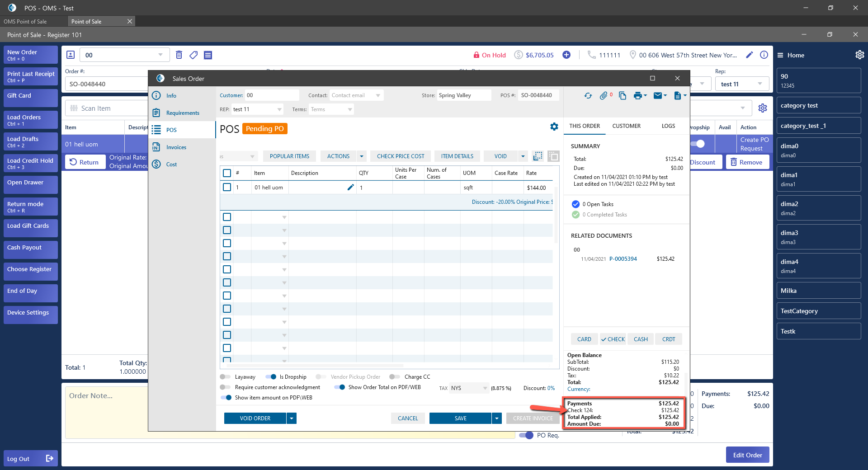This screenshot has height=470, width=868.
Task: Click the copy order icon
Action: click(x=623, y=96)
